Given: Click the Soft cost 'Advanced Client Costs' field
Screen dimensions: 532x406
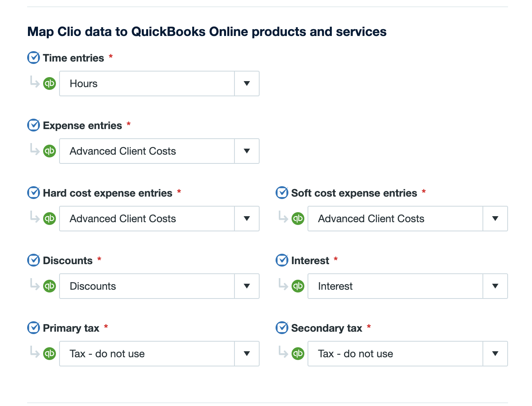Looking at the screenshot, I should click(395, 219).
